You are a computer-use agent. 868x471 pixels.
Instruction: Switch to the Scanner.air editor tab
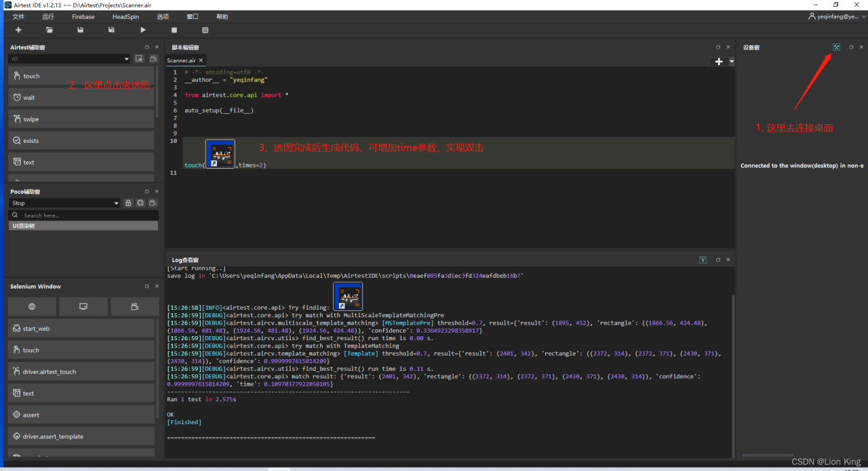click(x=181, y=60)
